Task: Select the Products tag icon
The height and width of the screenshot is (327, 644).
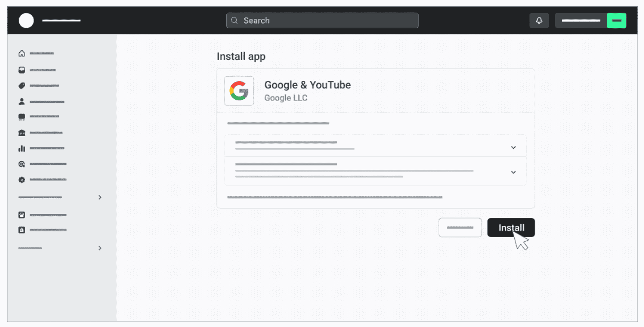Action: coord(22,86)
